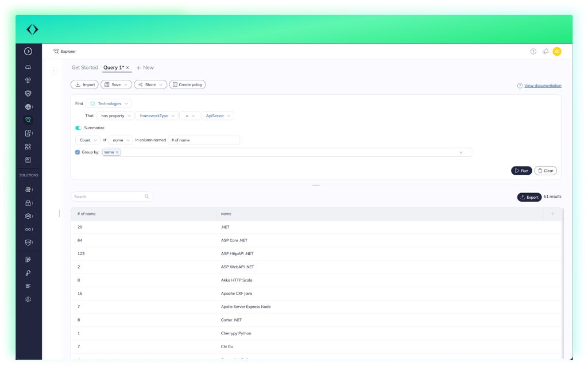
Task: Click the padlock icon under Solutions
Action: pyautogui.click(x=28, y=203)
